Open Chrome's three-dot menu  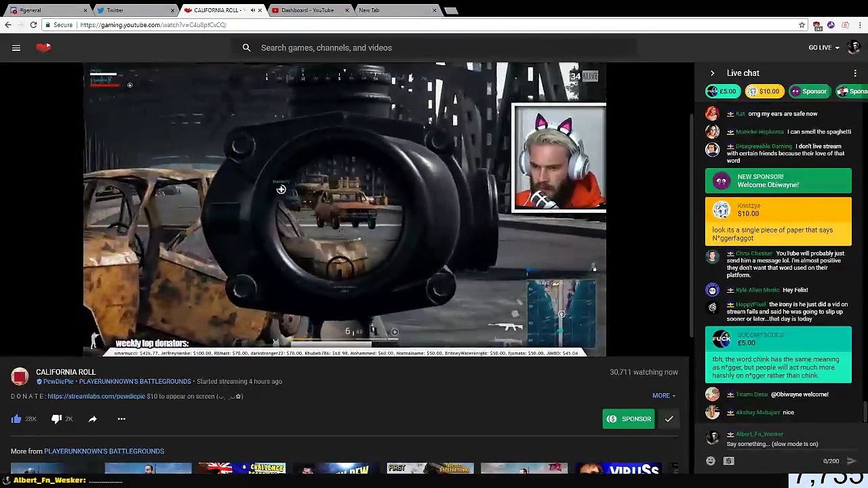click(859, 24)
